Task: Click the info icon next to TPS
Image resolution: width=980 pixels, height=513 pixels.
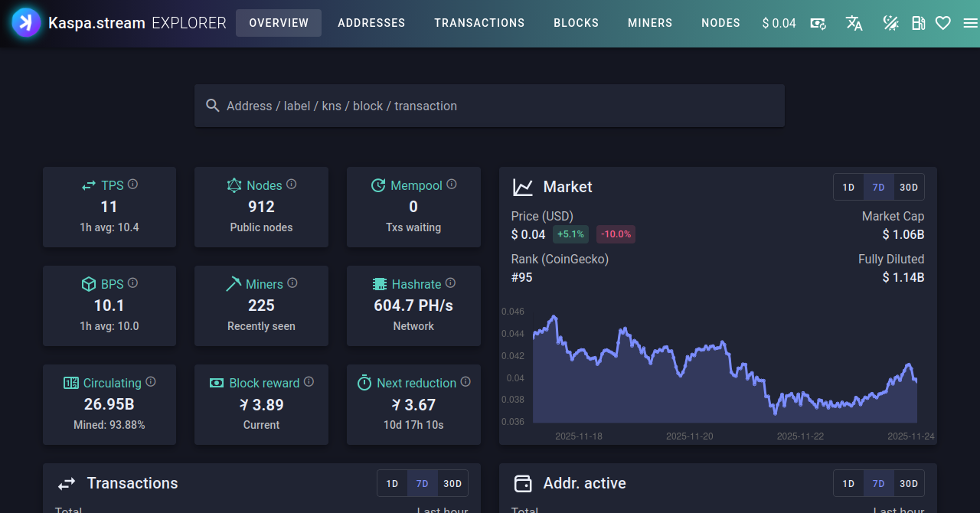Action: click(x=132, y=185)
